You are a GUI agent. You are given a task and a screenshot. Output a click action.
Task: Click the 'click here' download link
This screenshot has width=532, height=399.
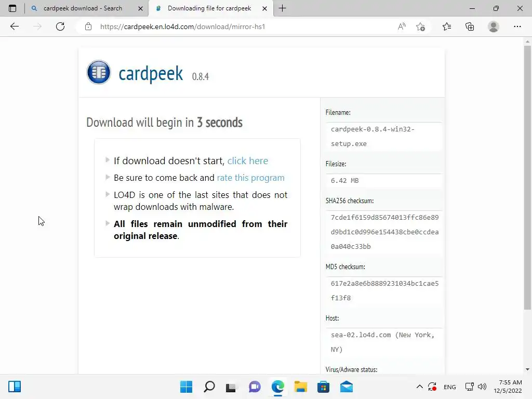pos(248,161)
